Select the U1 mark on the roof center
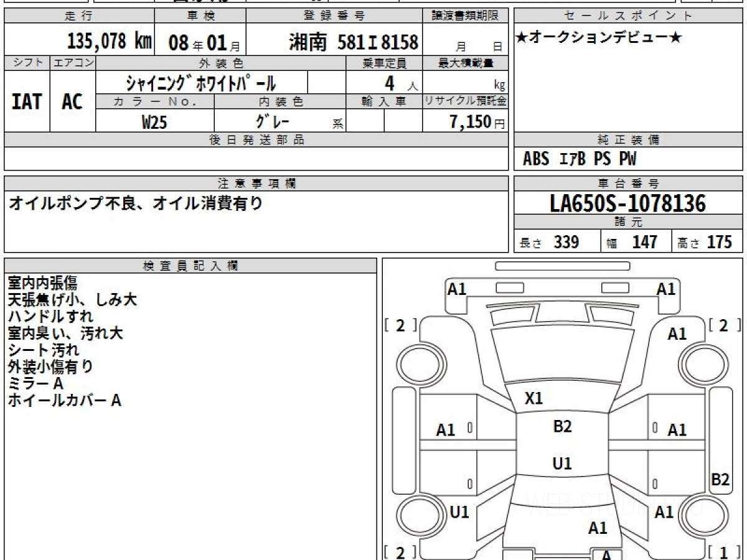The image size is (747, 560). (x=562, y=464)
